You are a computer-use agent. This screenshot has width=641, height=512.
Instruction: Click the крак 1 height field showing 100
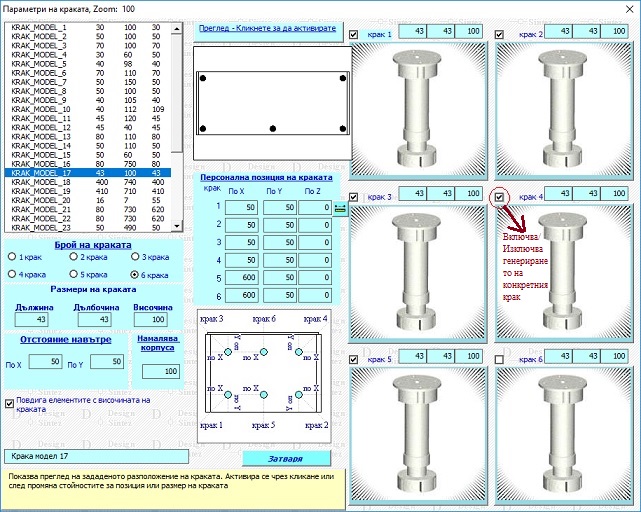tap(468, 31)
